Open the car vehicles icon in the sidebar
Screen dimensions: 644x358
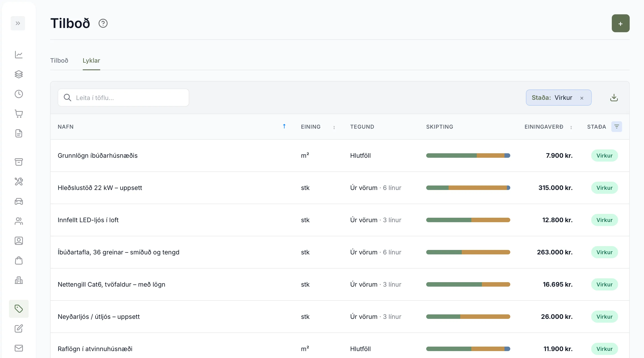(19, 201)
